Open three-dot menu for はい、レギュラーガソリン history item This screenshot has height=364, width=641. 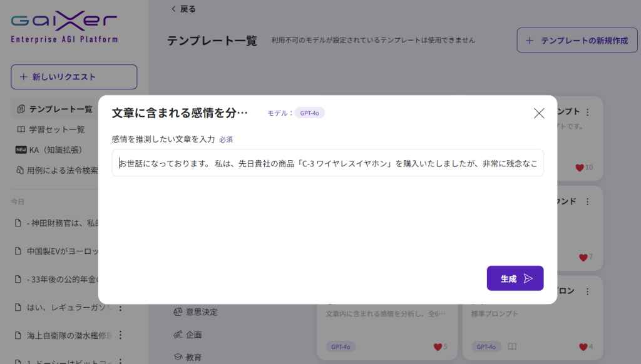coord(121,308)
